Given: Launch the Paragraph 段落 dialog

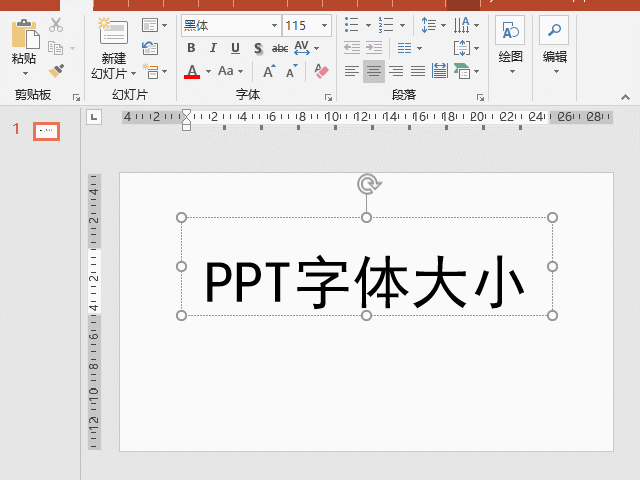Looking at the screenshot, I should tap(480, 97).
